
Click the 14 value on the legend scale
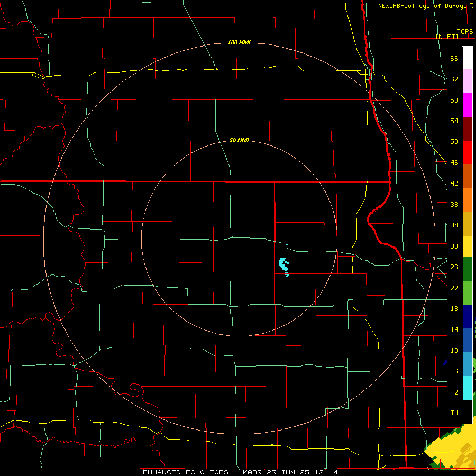click(454, 329)
